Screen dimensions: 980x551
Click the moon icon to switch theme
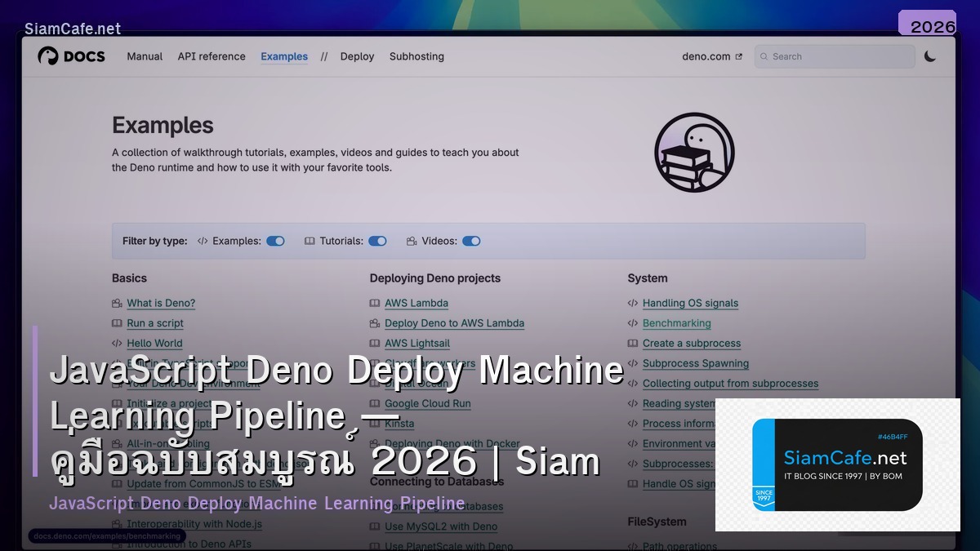[x=930, y=56]
